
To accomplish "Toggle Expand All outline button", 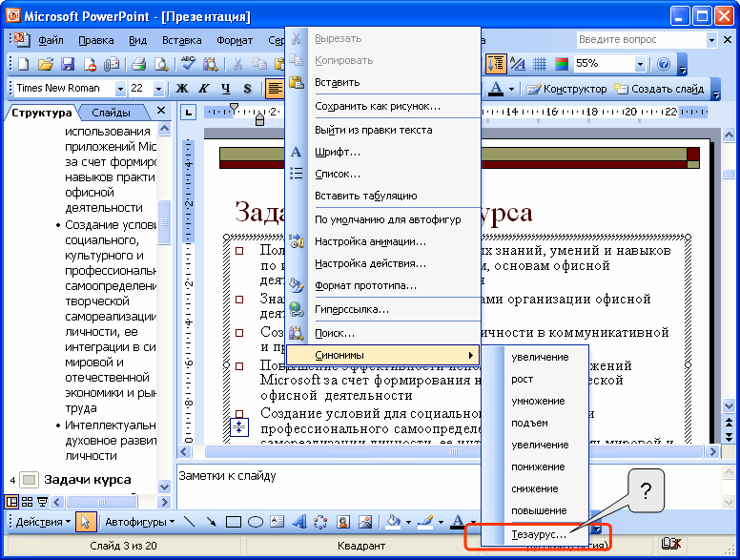I will point(496,64).
